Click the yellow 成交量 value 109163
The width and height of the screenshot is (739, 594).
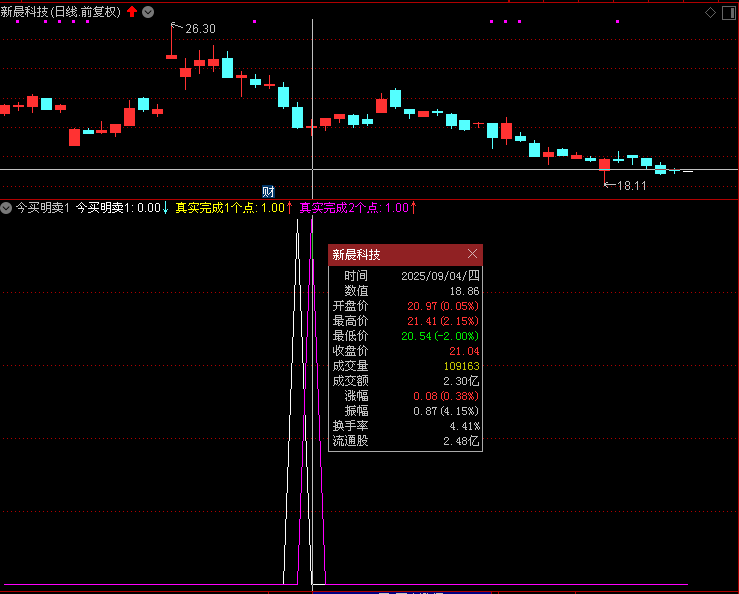461,366
